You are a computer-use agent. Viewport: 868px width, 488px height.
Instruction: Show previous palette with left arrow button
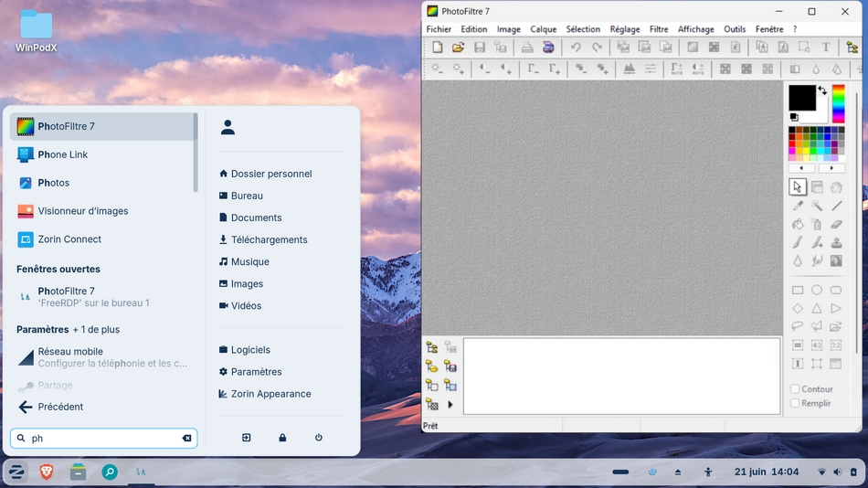click(x=801, y=168)
